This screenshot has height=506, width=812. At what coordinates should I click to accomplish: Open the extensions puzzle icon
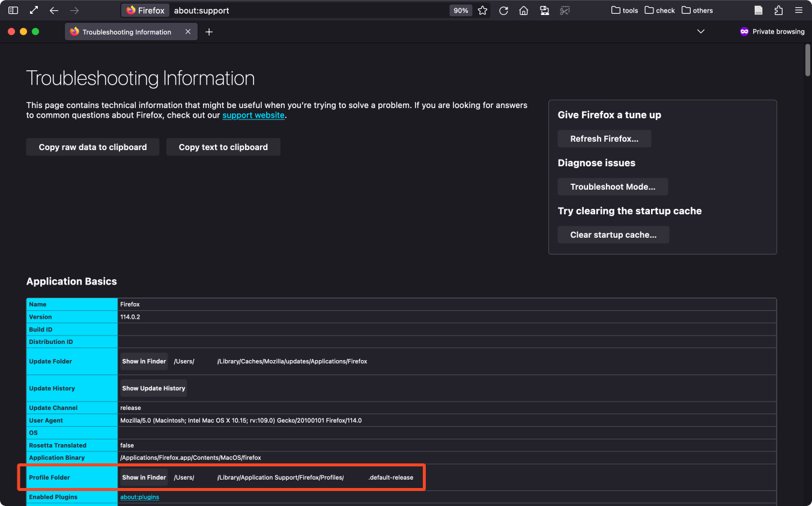point(778,10)
